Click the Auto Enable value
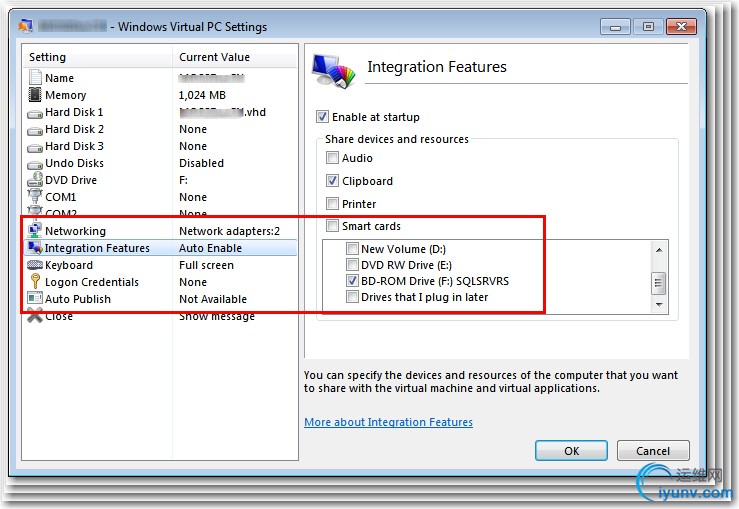Image resolution: width=739 pixels, height=509 pixels. pyautogui.click(x=210, y=248)
